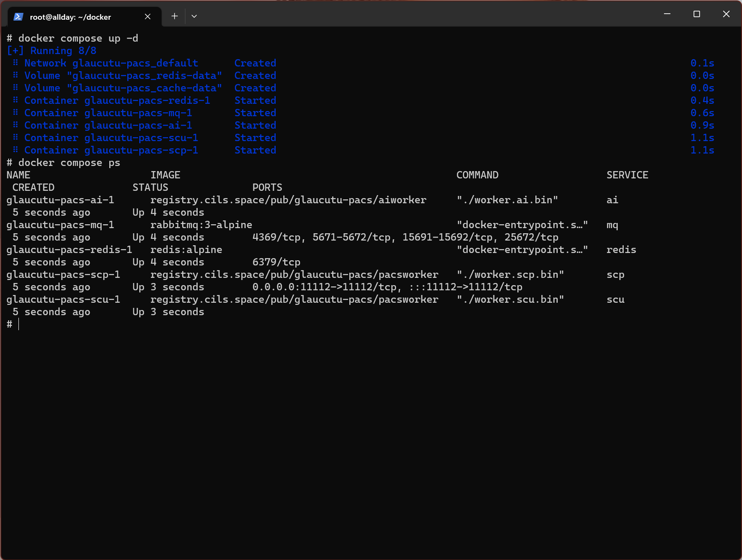This screenshot has height=560, width=742.
Task: Click the glaucutu-pacs-scp-1 container name in ps output
Action: pyautogui.click(x=63, y=275)
